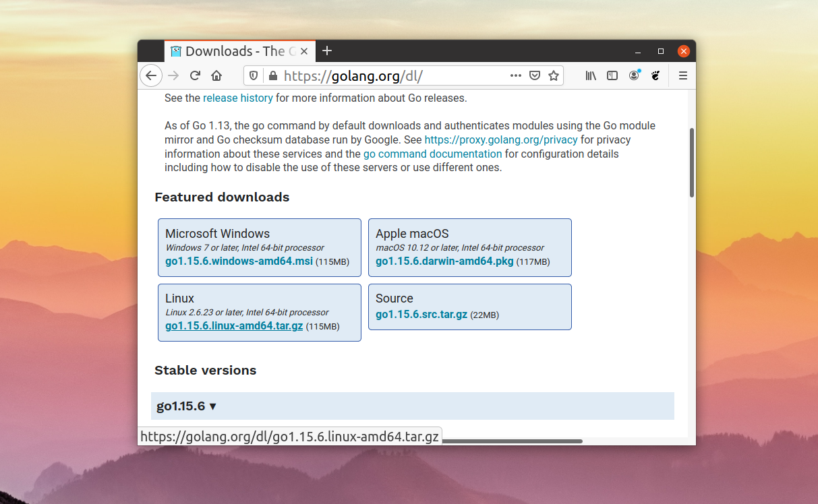Show the Library icon menu
Image resolution: width=818 pixels, height=504 pixels.
point(591,75)
